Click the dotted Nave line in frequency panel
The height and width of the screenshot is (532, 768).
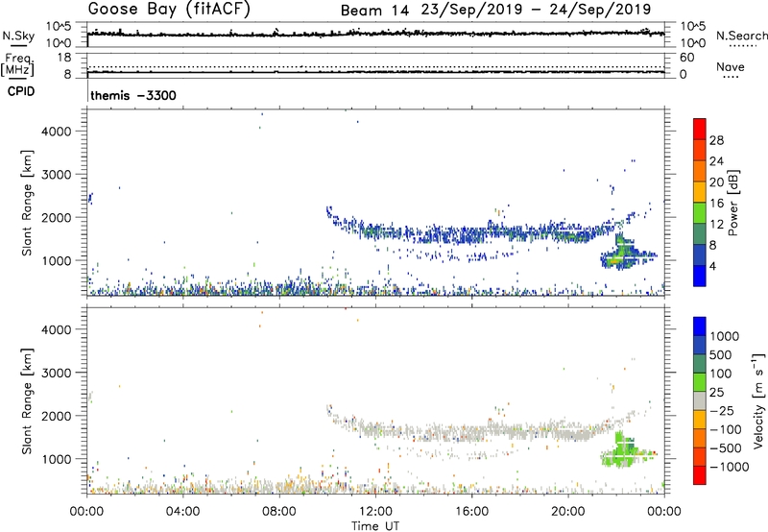point(375,67)
